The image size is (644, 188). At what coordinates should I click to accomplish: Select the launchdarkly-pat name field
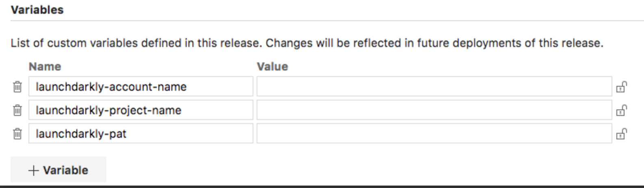pos(140,134)
